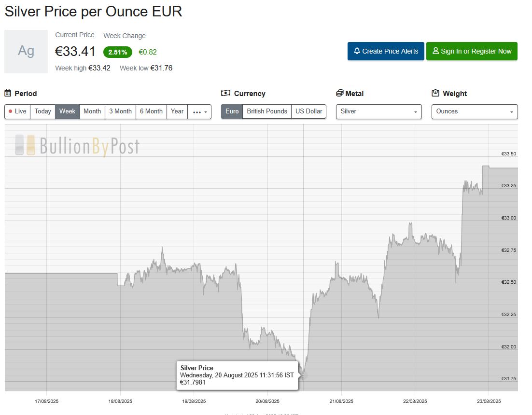Click the €33.41 current price
The image size is (532, 415).
(75, 52)
